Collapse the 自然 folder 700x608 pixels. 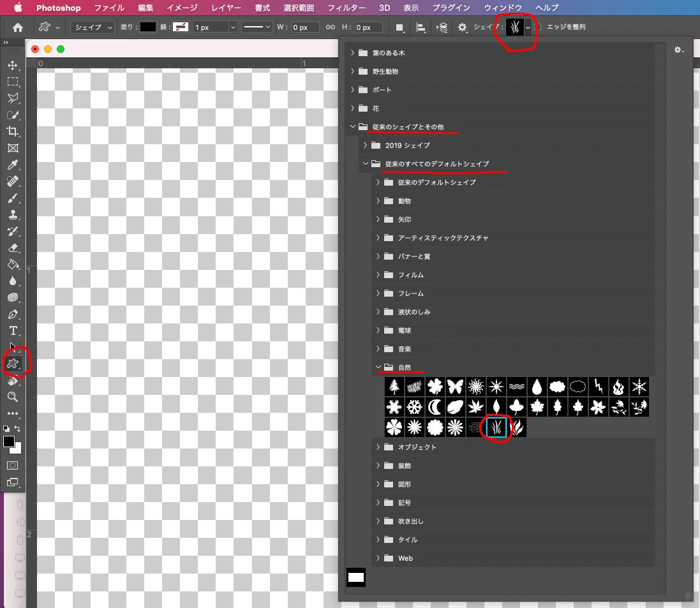[x=378, y=367]
